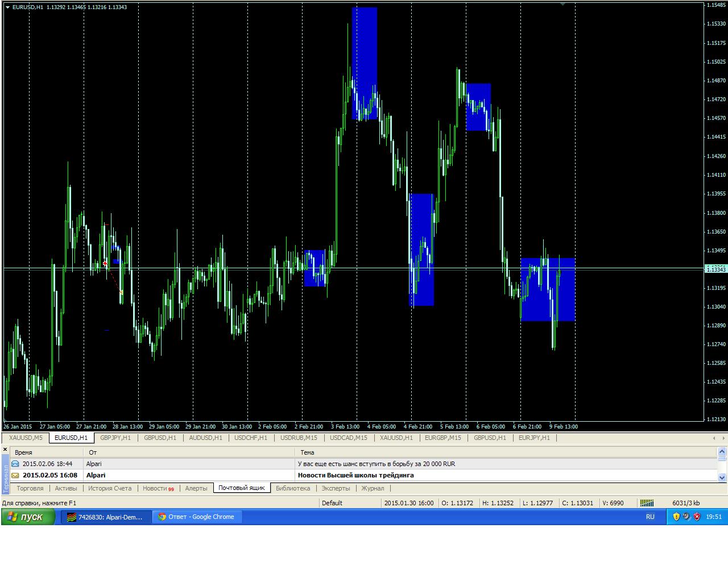Select the subject Новости Высшей школы трейдинга
Image resolution: width=728 pixels, height=582 pixels.
click(356, 475)
